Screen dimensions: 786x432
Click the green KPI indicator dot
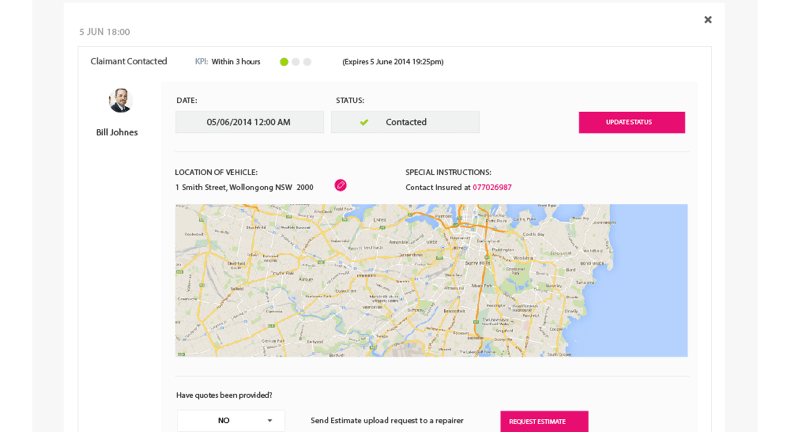coord(284,62)
